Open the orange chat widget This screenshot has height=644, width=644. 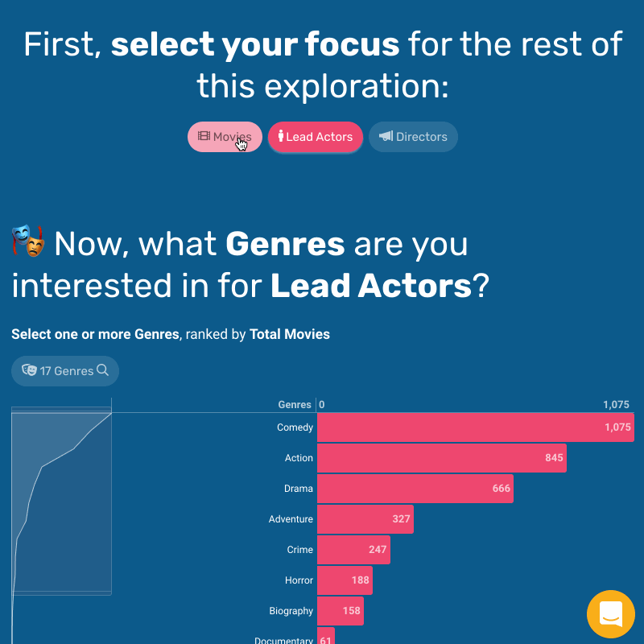point(611,614)
